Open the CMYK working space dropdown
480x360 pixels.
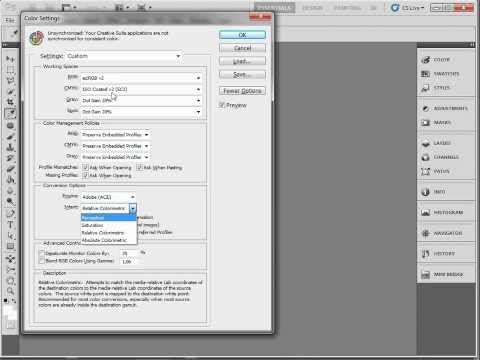pyautogui.click(x=142, y=89)
